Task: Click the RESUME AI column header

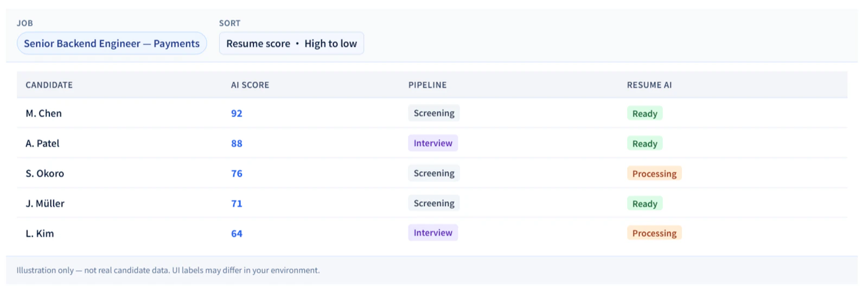Action: (x=649, y=85)
